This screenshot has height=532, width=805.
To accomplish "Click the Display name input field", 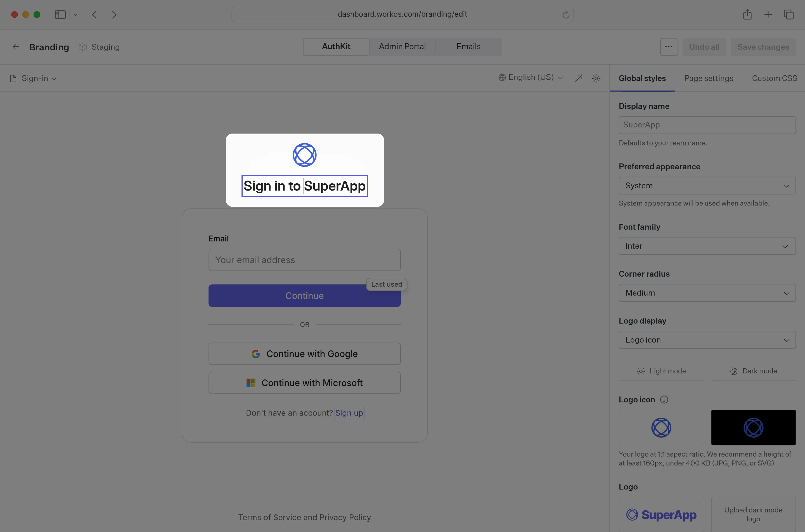I will coord(707,125).
